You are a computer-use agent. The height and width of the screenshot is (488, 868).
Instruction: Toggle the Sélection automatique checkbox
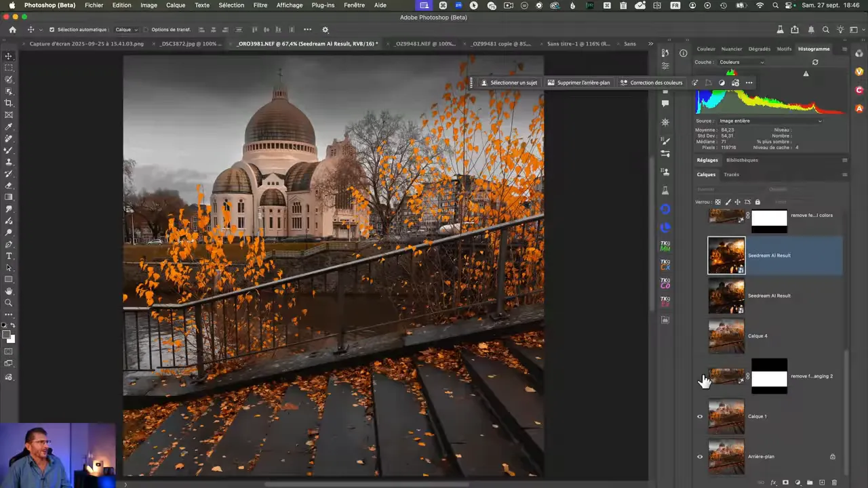(x=52, y=30)
